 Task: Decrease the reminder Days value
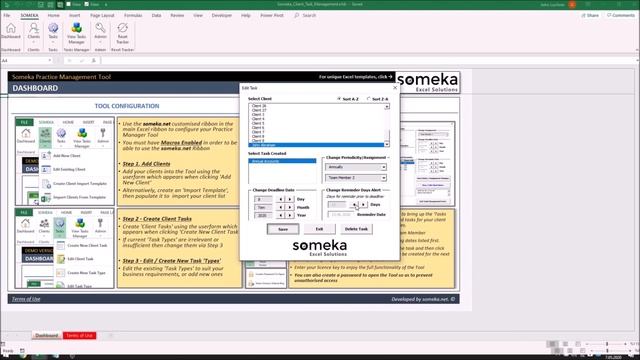[354, 204]
